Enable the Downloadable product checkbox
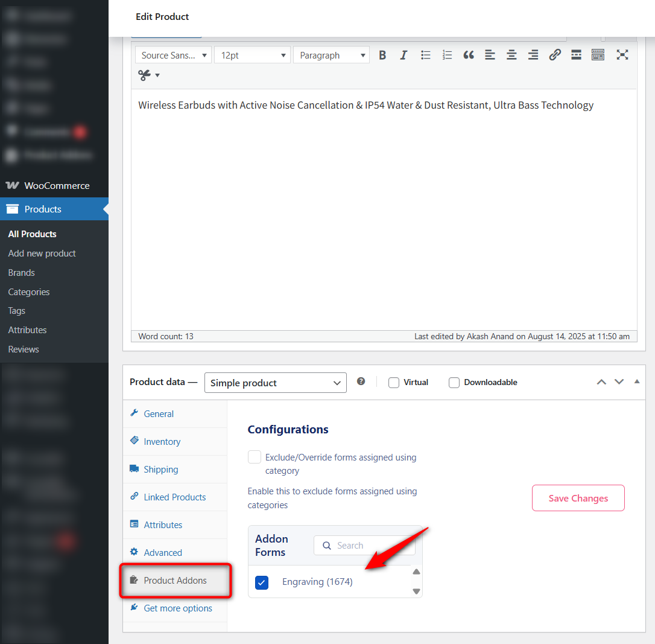The height and width of the screenshot is (644, 655). 454,382
